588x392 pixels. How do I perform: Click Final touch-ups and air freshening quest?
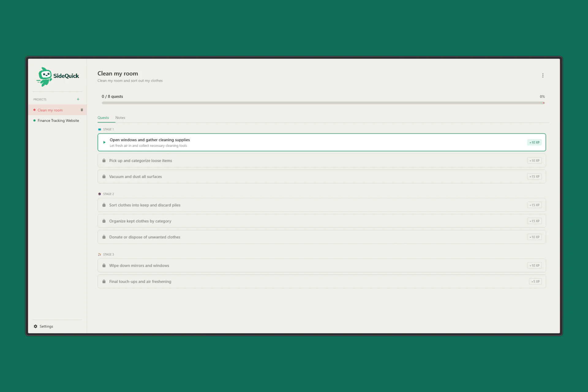(140, 281)
